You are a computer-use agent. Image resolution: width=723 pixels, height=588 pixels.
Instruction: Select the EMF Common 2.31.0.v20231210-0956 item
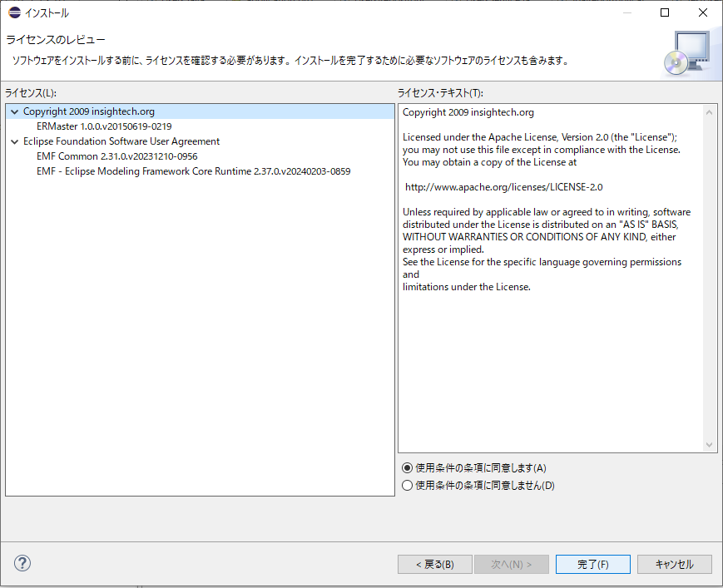point(117,156)
